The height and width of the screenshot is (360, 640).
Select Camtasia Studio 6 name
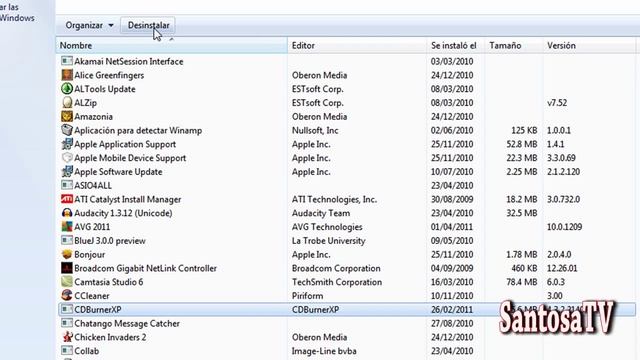coord(109,282)
